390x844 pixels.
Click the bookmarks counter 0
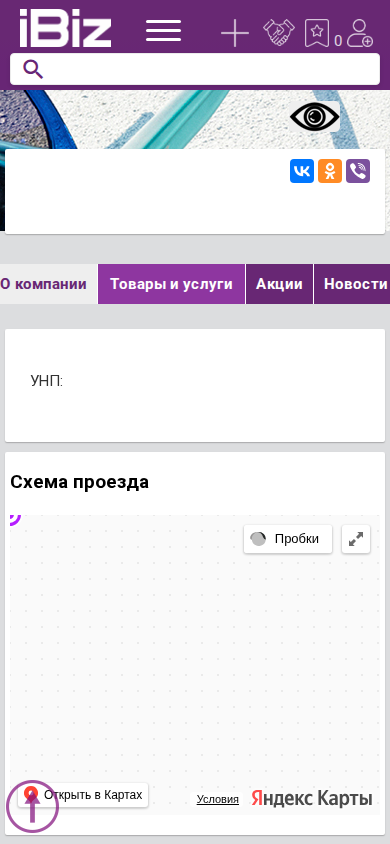(338, 41)
